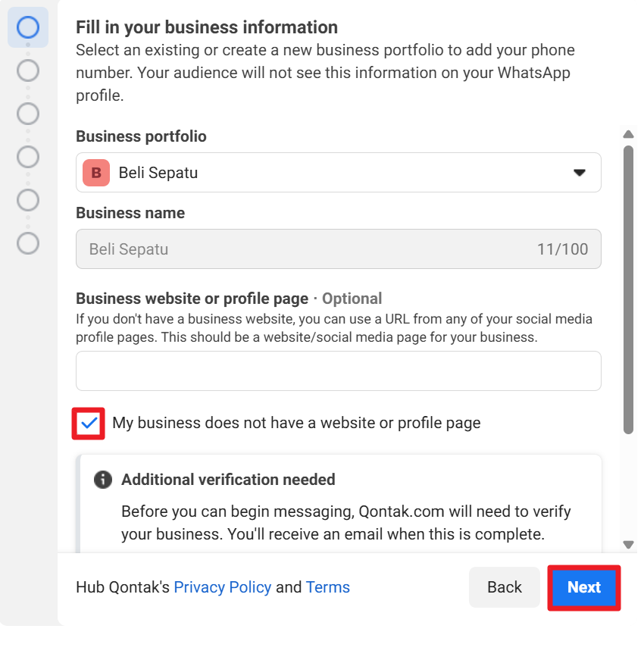This screenshot has width=644, height=660.
Task: Click the scroll up arrow of the form
Action: (628, 135)
